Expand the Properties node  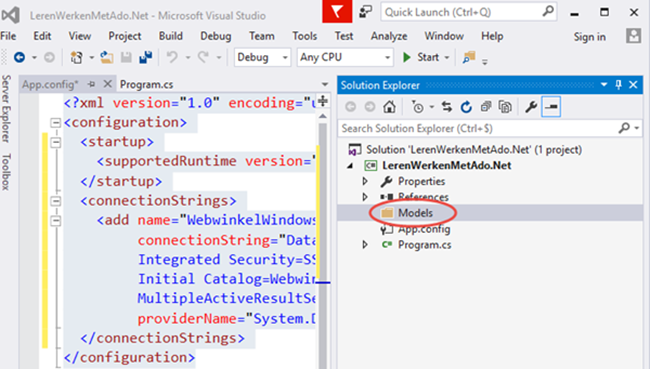point(365,181)
